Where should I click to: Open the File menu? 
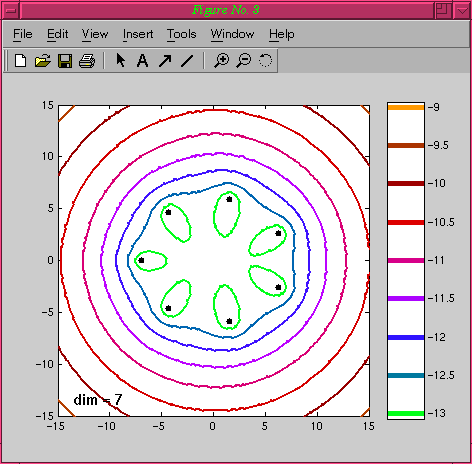[x=23, y=34]
